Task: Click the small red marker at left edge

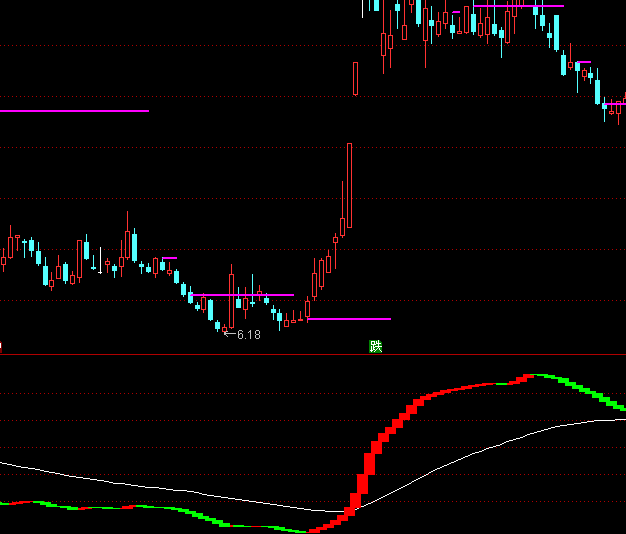Action: pyautogui.click(x=1, y=347)
